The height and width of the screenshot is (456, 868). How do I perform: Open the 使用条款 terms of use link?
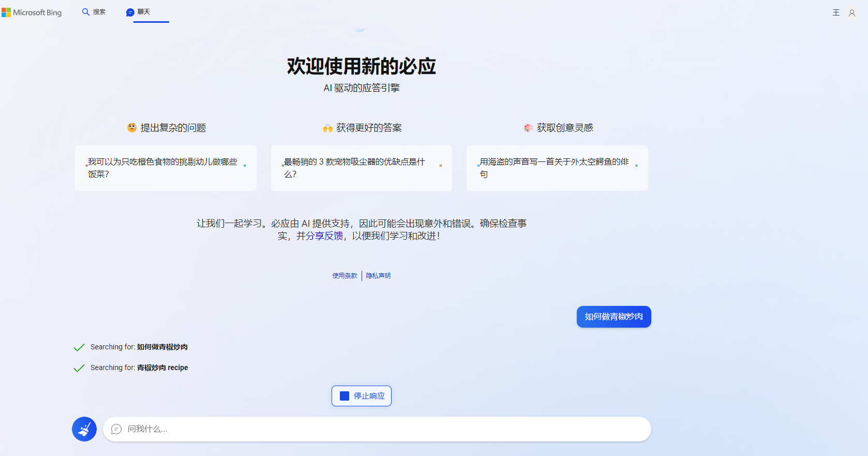tap(345, 276)
